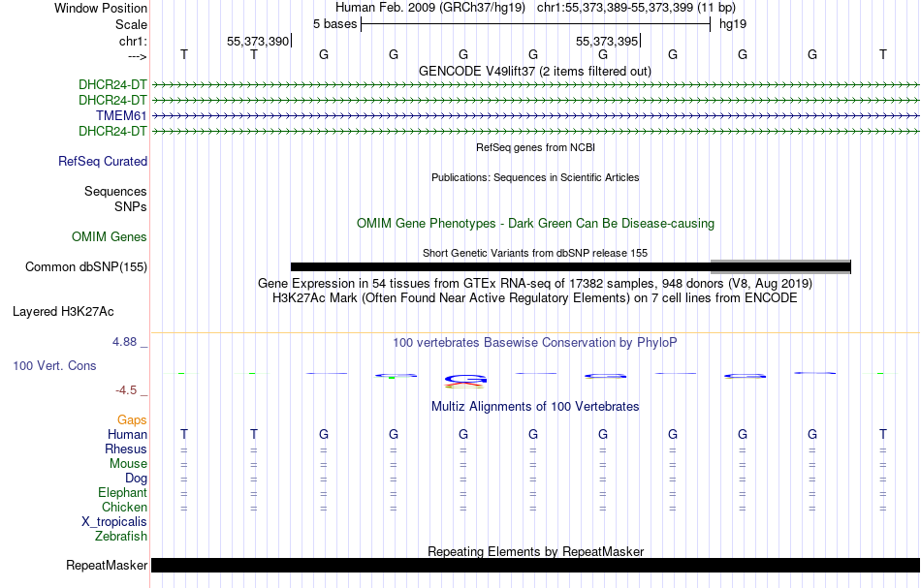Click the SNPs label under Sequences

click(131, 206)
